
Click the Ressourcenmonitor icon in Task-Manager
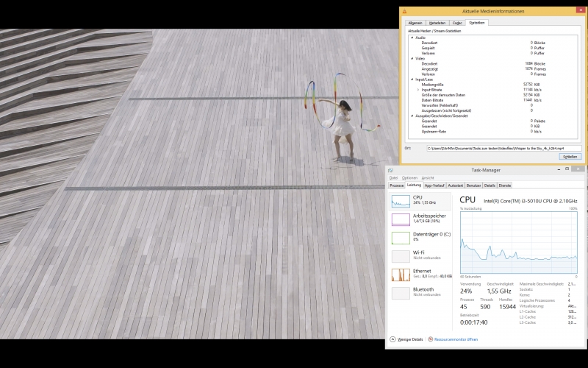click(431, 339)
